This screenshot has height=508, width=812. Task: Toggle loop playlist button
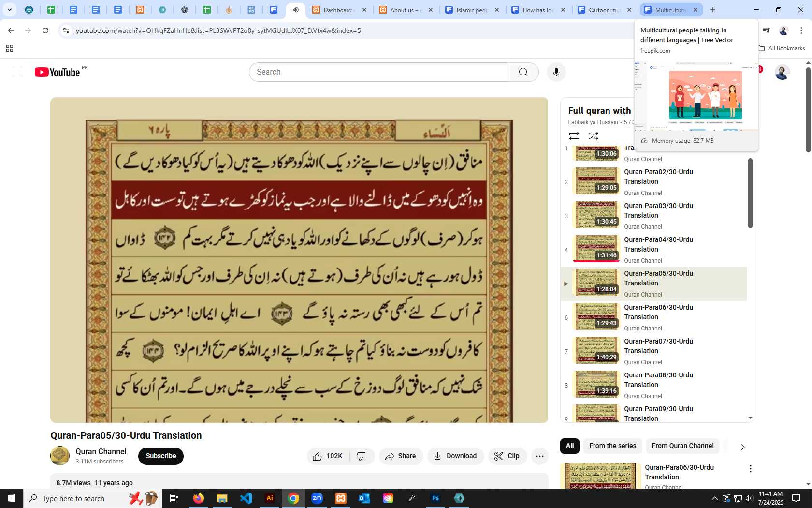[x=574, y=136]
